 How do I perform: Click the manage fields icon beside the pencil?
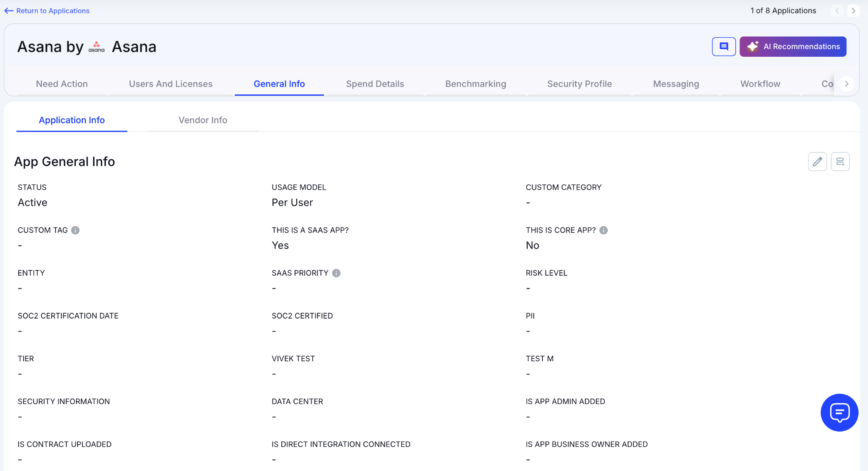[840, 161]
